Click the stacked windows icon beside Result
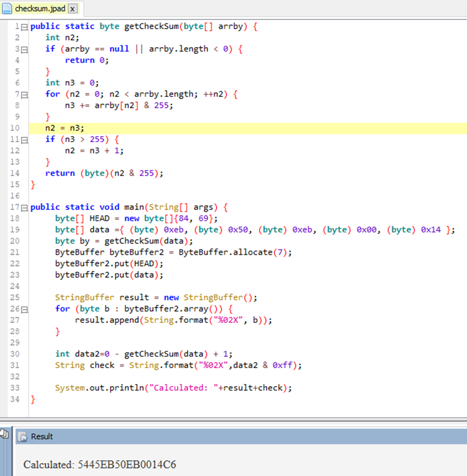This screenshot has width=467, height=476. tap(5, 434)
